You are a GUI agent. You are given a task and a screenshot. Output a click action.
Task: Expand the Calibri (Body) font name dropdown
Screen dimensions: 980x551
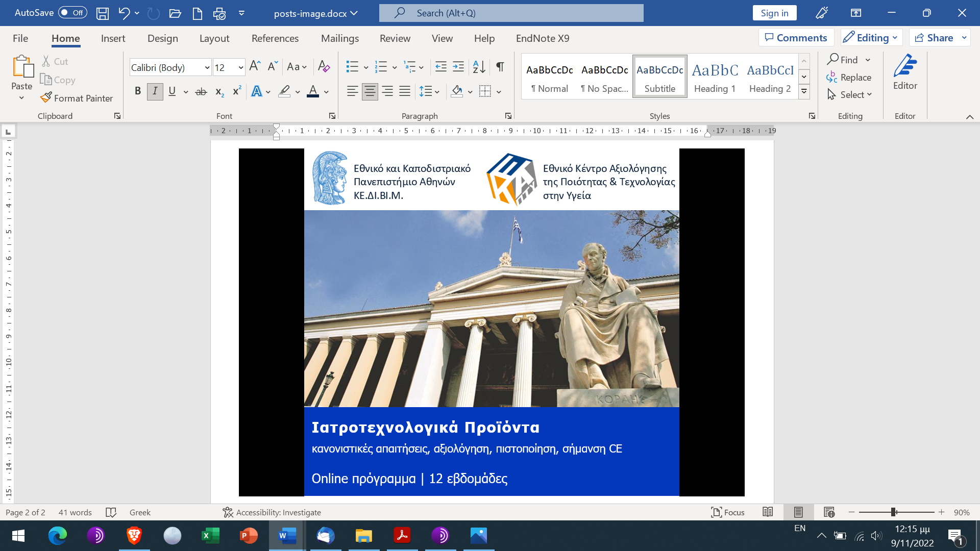(x=207, y=68)
